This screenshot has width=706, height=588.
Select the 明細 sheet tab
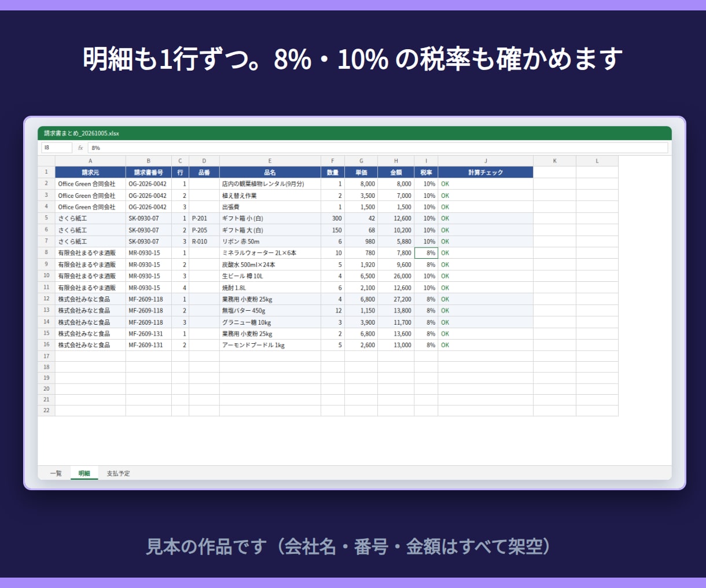click(x=84, y=473)
